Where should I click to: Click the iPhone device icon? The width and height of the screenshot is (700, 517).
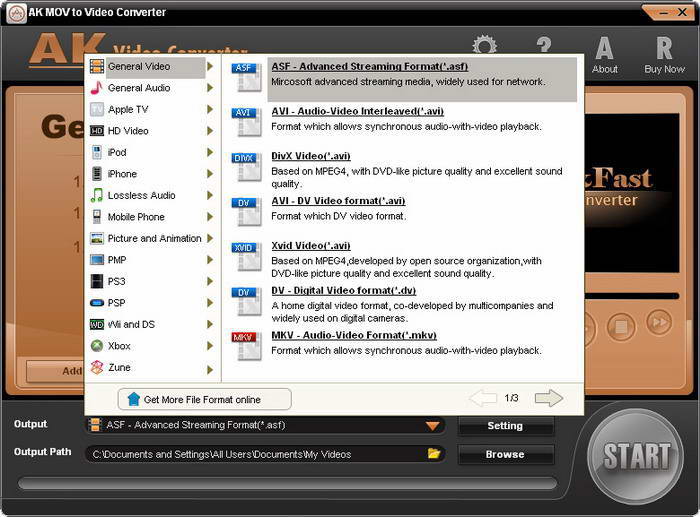point(96,174)
